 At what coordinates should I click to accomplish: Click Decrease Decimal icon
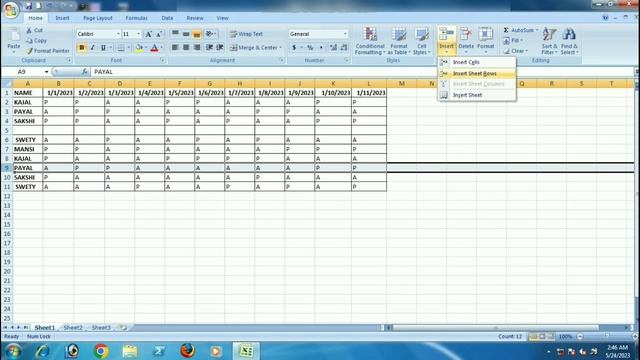click(344, 48)
